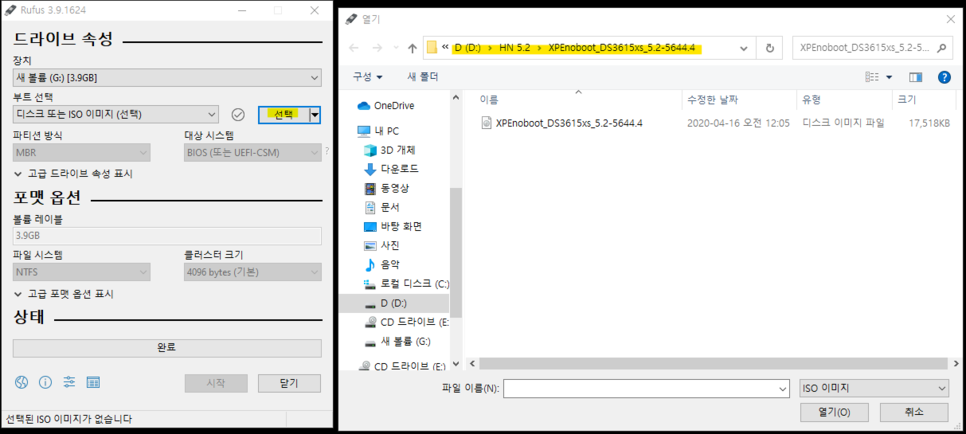This screenshot has width=966, height=434.
Task: Click 새 폴더 in the toolbar
Action: coord(423,77)
